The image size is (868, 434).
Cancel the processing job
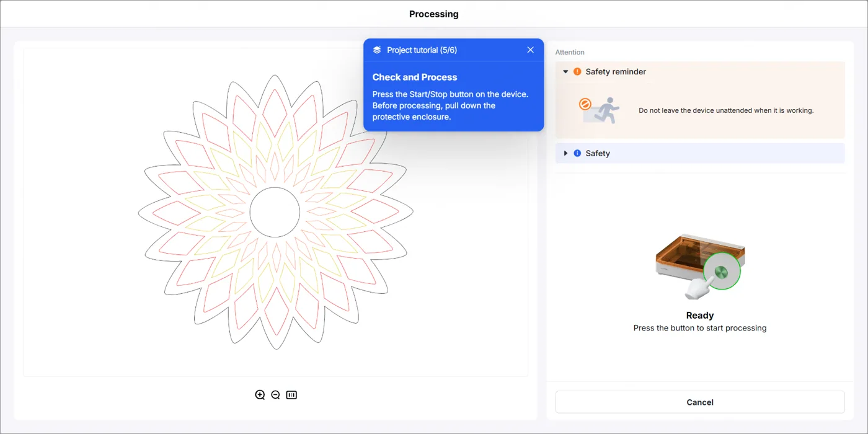coord(700,402)
